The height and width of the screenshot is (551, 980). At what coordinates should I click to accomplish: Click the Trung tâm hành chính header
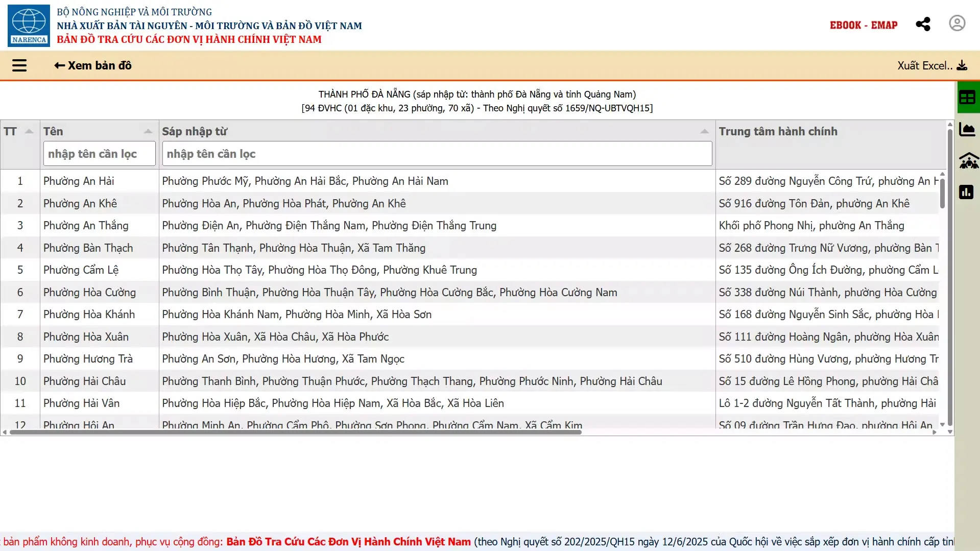pyautogui.click(x=778, y=131)
